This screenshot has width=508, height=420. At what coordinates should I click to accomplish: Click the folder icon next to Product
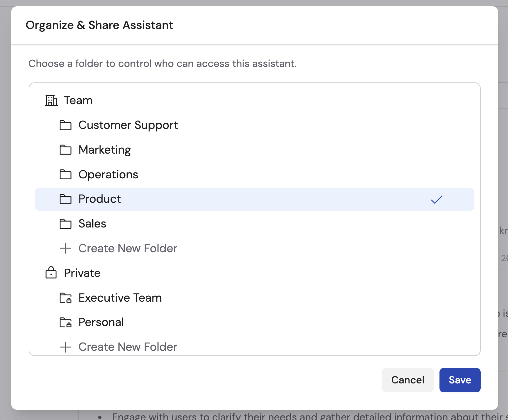pos(66,199)
